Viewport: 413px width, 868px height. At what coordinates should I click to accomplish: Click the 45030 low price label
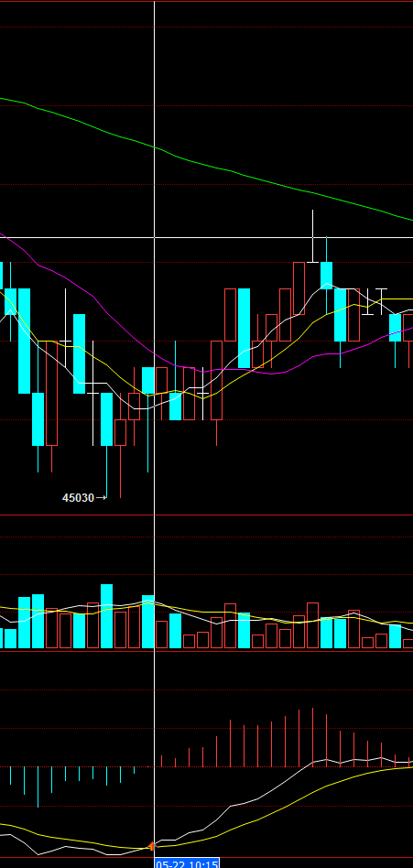tap(78, 498)
